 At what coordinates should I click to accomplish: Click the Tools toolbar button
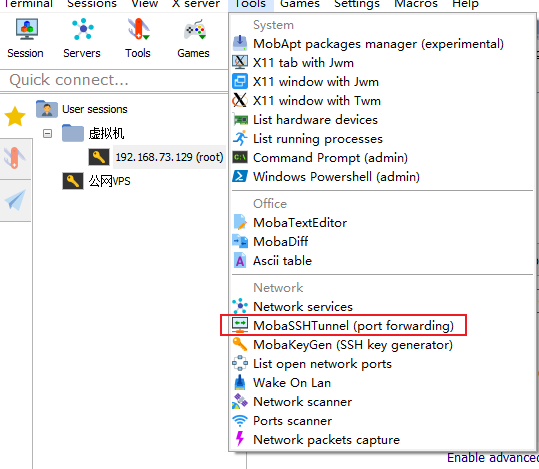138,39
